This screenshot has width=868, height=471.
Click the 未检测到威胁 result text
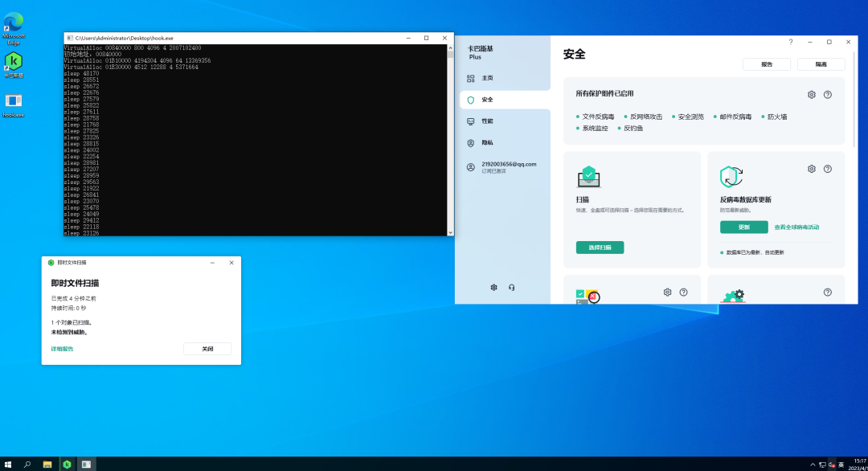70,332
